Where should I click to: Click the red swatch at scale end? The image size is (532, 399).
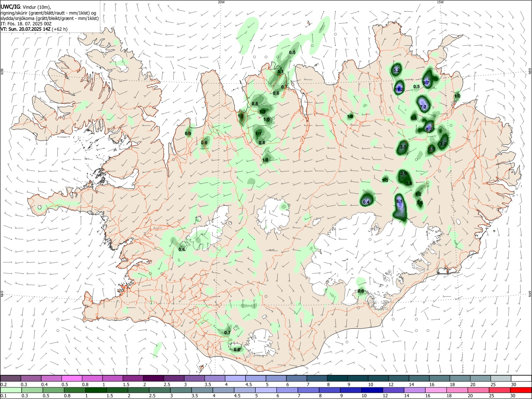pos(521,390)
